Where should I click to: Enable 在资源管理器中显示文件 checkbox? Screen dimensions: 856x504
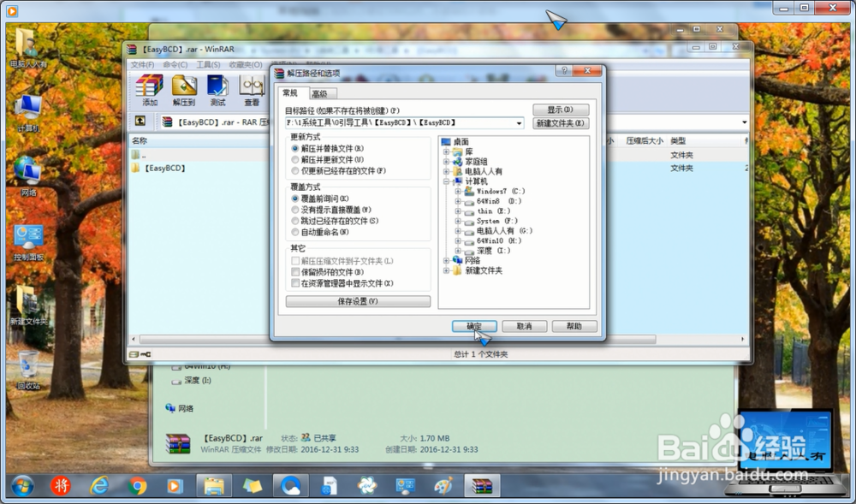pyautogui.click(x=295, y=283)
